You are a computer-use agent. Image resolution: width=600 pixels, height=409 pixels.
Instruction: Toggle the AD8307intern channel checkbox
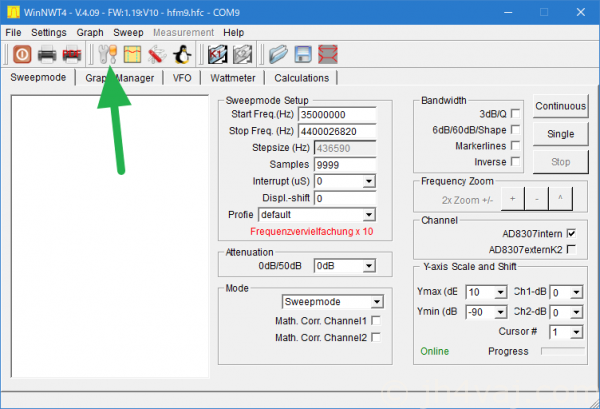pos(571,233)
